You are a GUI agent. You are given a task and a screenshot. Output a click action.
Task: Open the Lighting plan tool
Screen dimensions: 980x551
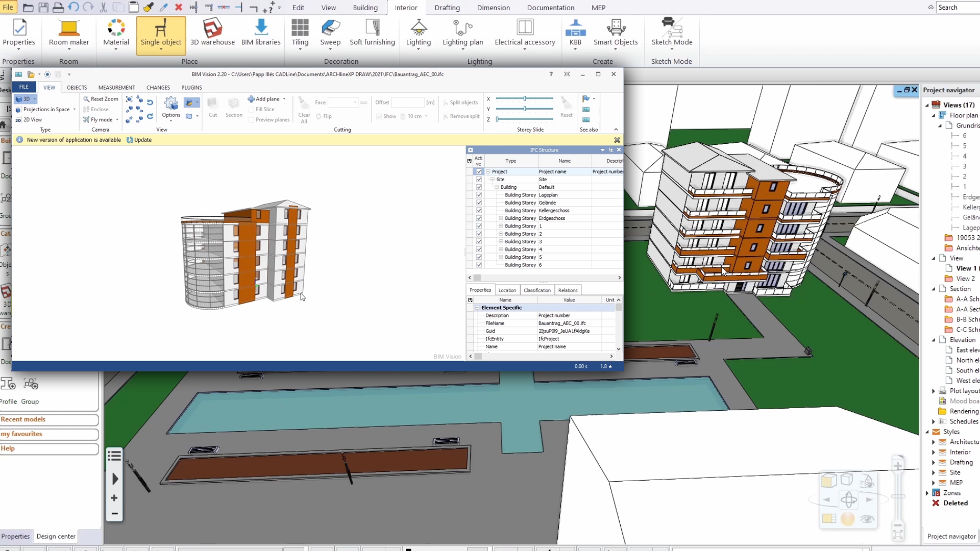click(462, 34)
